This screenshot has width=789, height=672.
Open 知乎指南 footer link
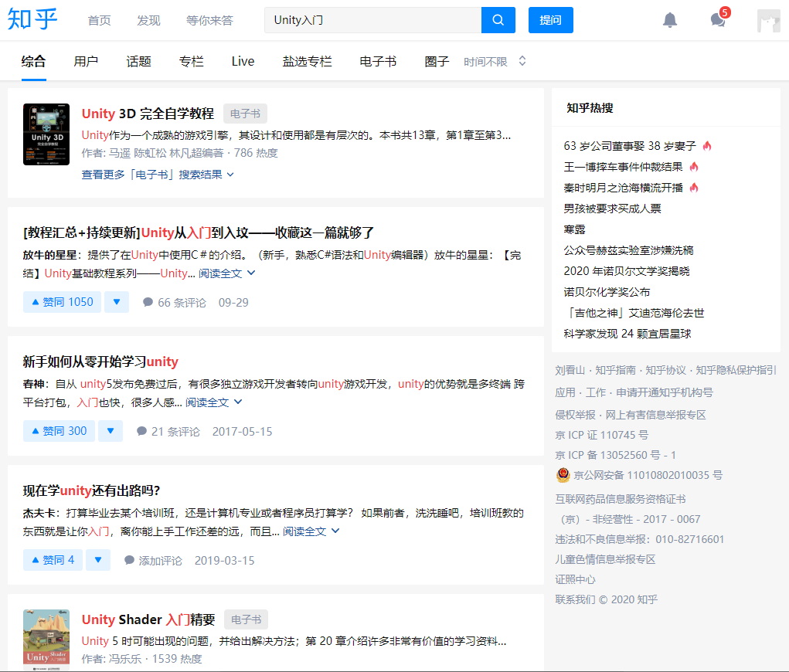pos(615,370)
